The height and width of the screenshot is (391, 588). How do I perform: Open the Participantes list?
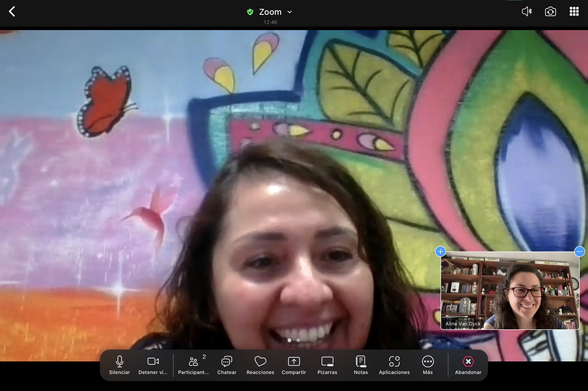pyautogui.click(x=194, y=365)
